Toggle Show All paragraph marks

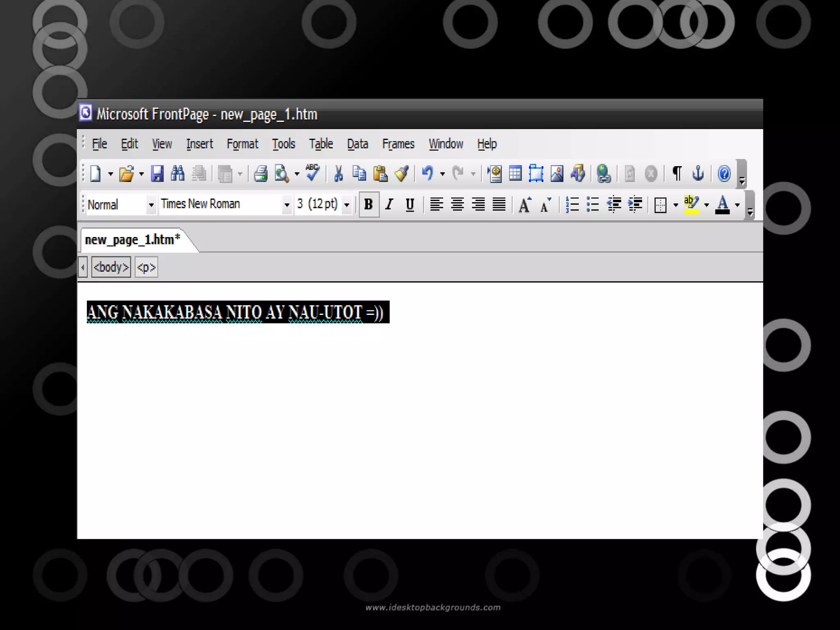(x=677, y=174)
